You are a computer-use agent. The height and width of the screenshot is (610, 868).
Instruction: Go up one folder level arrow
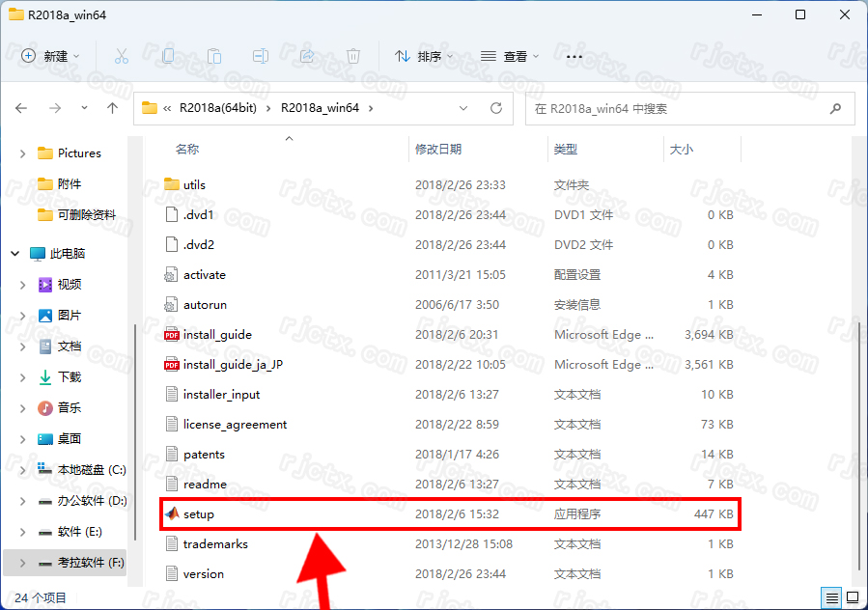tap(112, 108)
